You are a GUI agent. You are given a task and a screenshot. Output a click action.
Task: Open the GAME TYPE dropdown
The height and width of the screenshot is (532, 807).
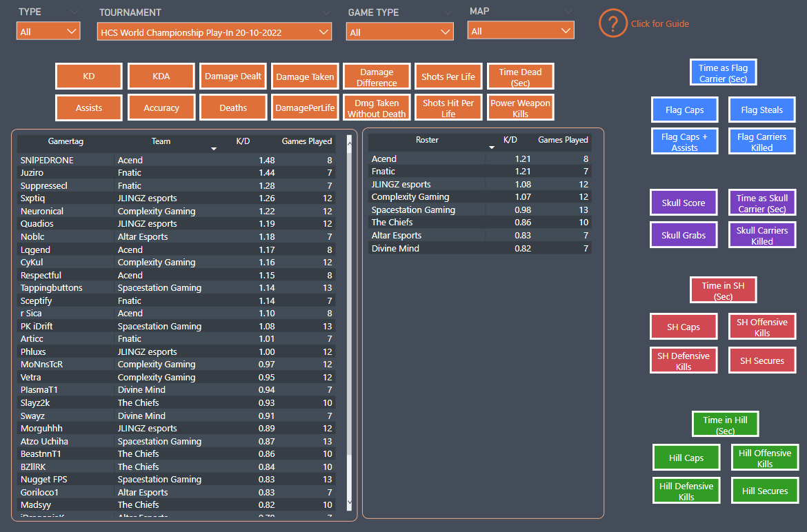399,32
